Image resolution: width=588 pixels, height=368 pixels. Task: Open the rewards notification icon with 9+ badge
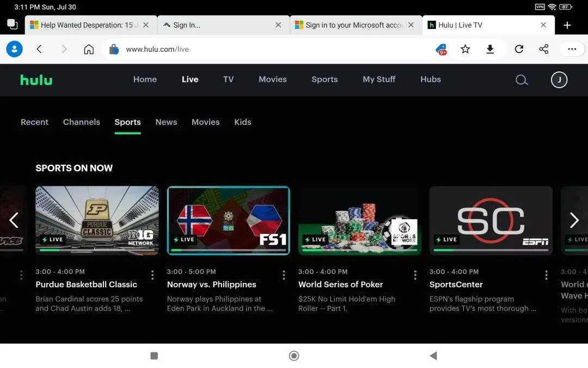click(442, 49)
